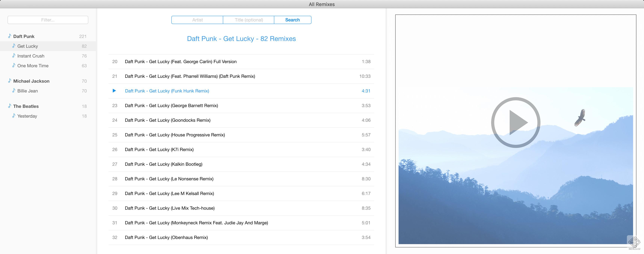Click the music note icon beside Yesterday
The height and width of the screenshot is (254, 644).
(14, 116)
